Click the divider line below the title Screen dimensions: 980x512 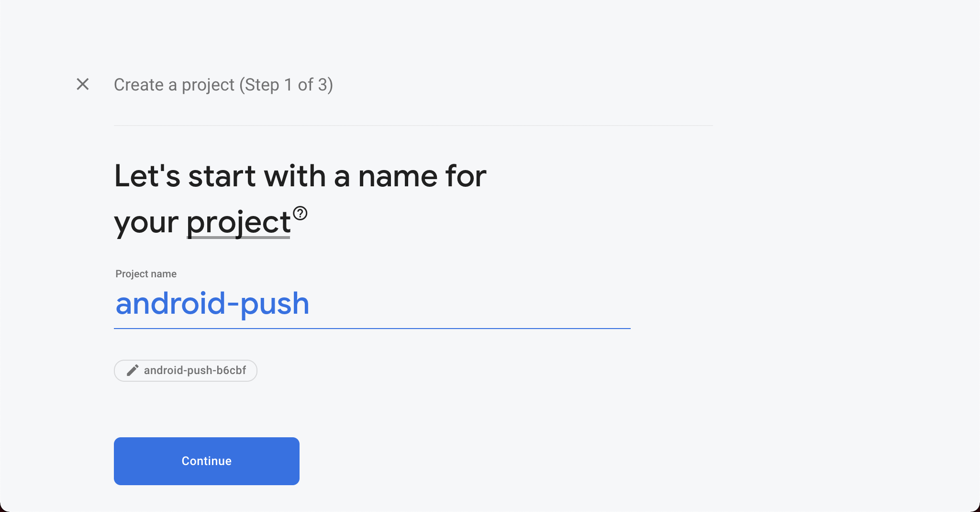[x=413, y=125]
